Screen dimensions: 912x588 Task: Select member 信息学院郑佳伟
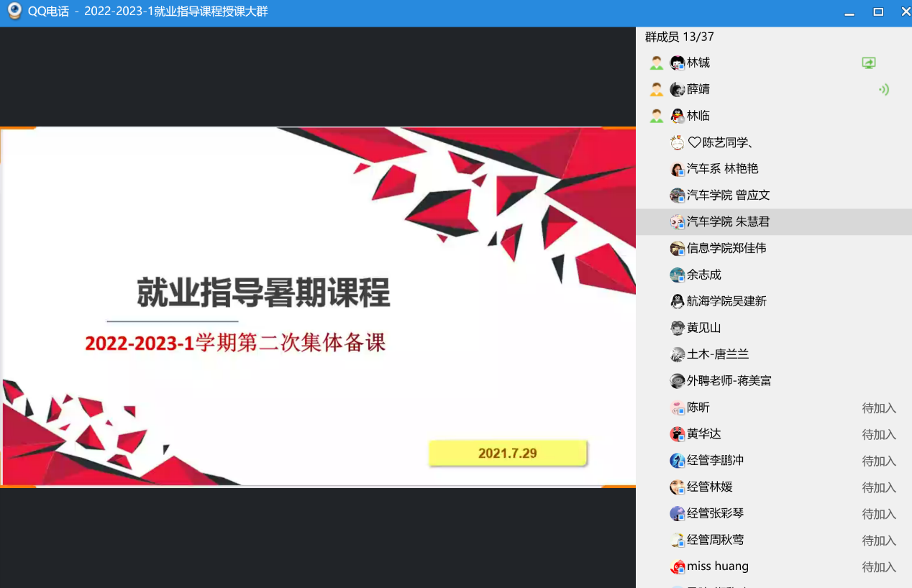(726, 249)
